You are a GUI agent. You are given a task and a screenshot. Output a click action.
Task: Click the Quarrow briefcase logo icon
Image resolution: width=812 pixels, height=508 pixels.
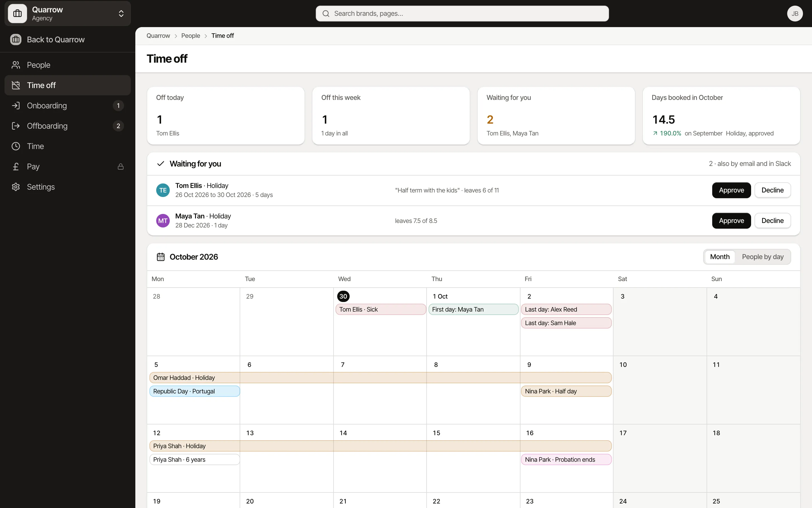(x=17, y=14)
